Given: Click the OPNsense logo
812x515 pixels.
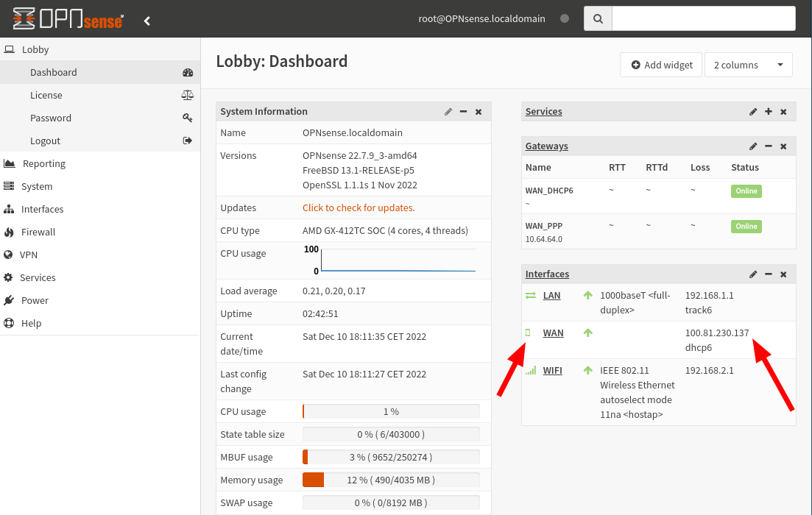Looking at the screenshot, I should pos(68,18).
